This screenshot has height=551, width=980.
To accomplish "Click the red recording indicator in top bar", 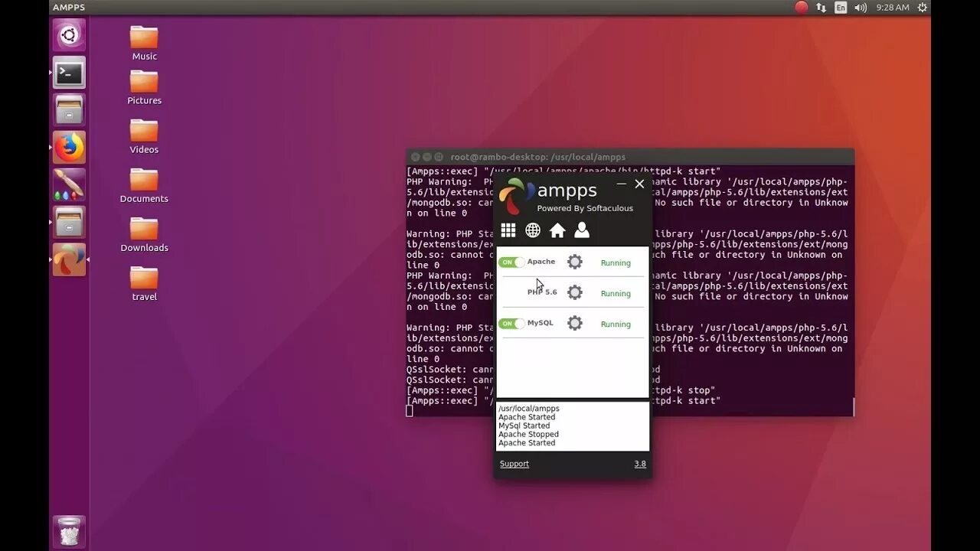I will pyautogui.click(x=801, y=7).
